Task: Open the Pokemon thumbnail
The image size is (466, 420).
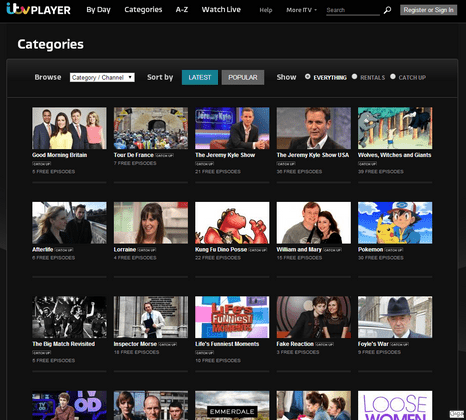Action: 395,223
